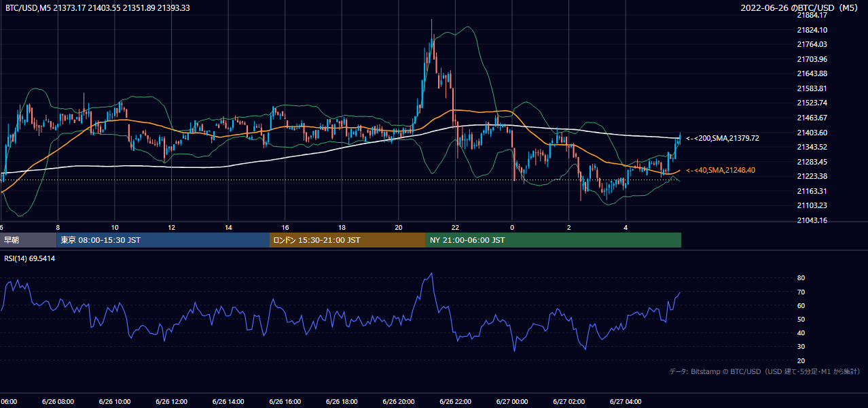Select the 40 SMA label 21248.40
The width and height of the screenshot is (868, 408).
coord(720,170)
